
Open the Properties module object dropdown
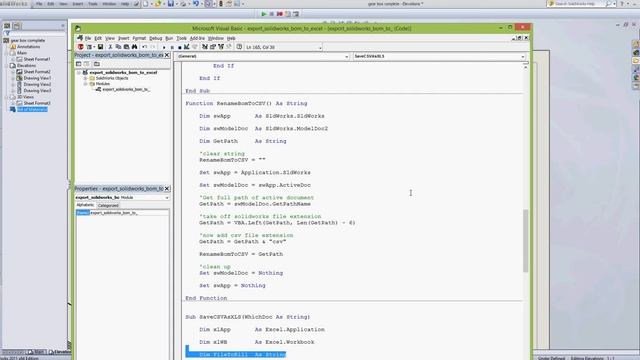(167, 198)
